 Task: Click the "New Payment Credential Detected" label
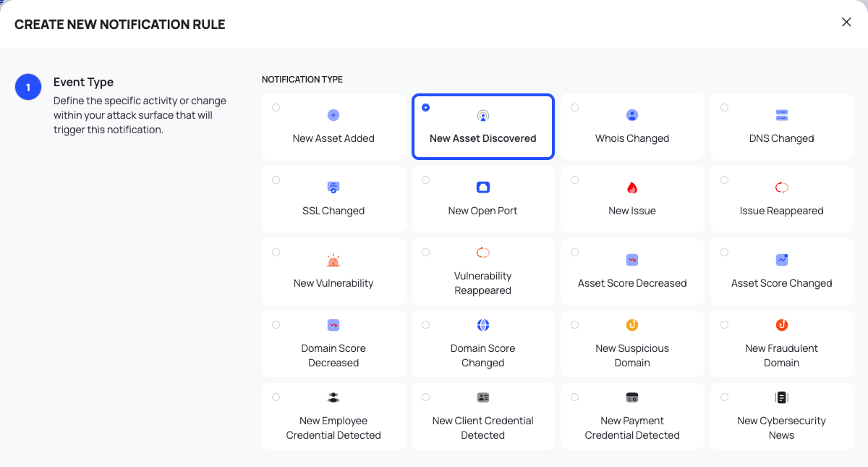(632, 428)
